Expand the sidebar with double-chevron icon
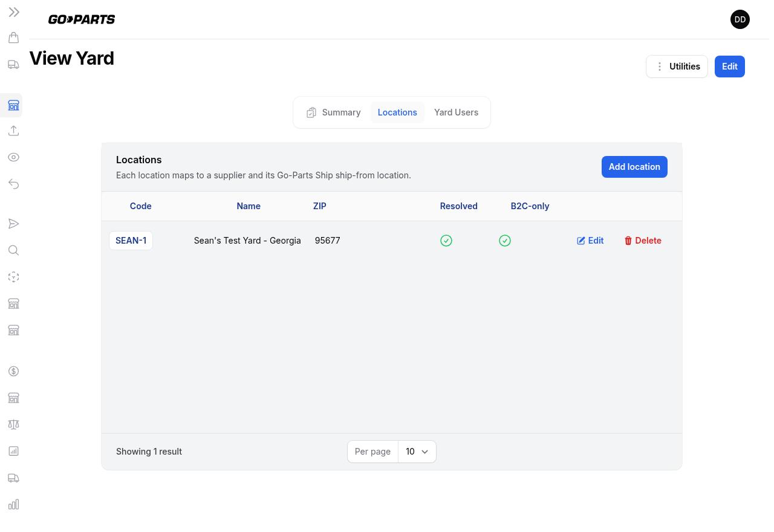774x532 pixels. click(x=14, y=12)
